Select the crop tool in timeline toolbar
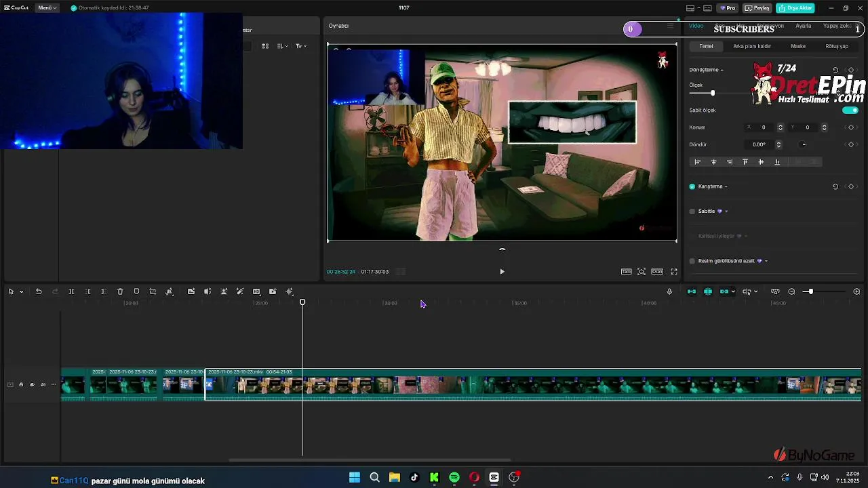The image size is (868, 488). (153, 291)
